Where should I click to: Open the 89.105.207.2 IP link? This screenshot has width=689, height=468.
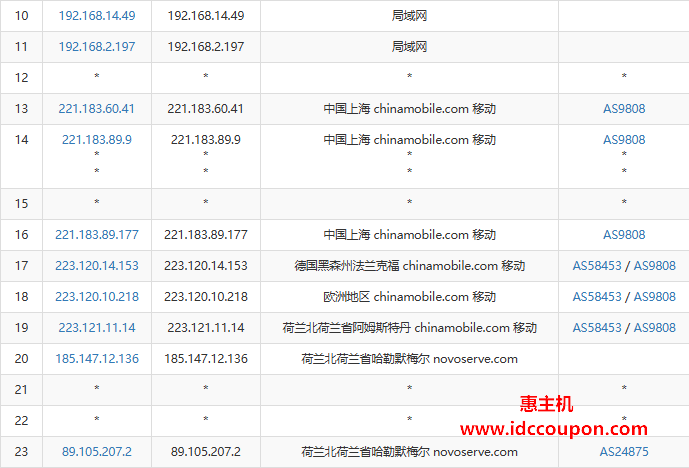[97, 452]
